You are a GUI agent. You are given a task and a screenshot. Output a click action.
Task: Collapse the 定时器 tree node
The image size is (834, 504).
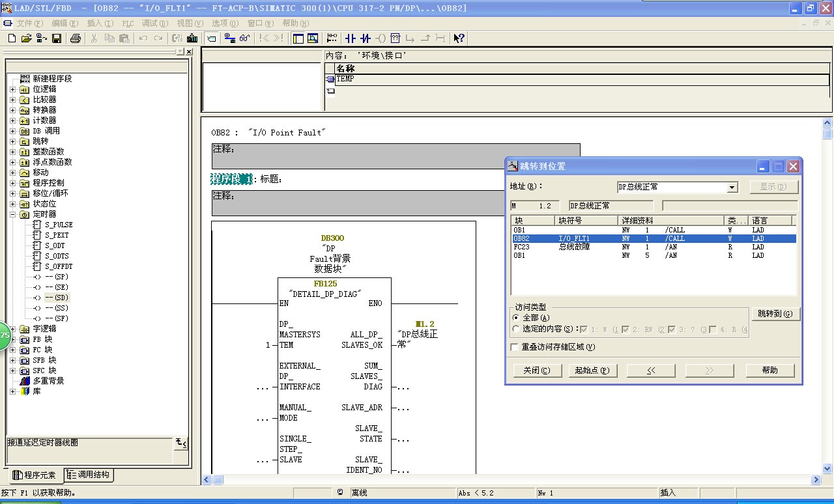tap(12, 214)
